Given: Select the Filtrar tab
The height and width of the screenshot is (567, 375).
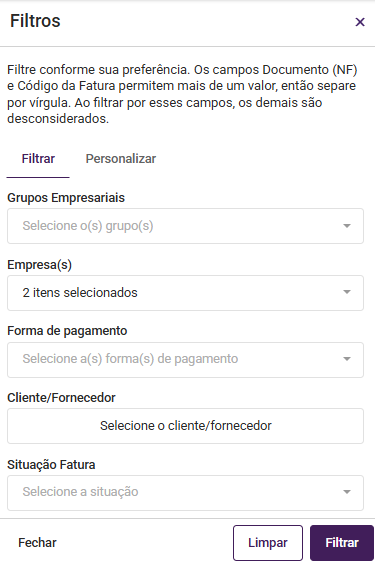Looking at the screenshot, I should pyautogui.click(x=38, y=159).
